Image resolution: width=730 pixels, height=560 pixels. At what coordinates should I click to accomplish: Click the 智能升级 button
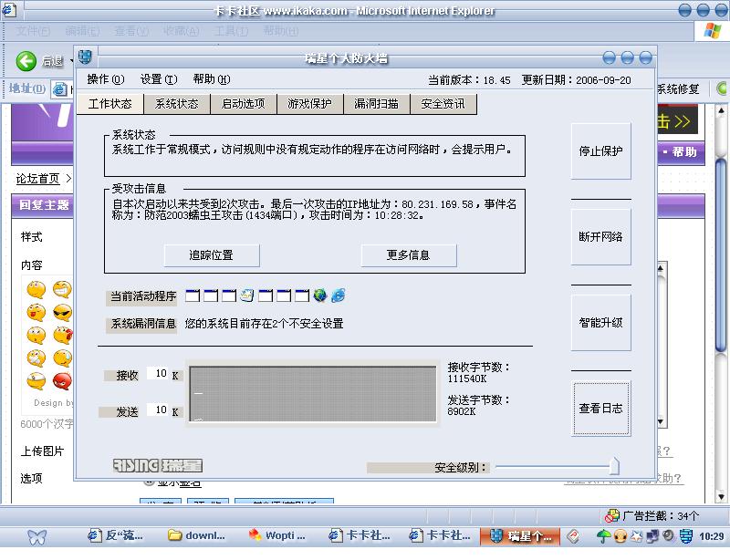click(x=601, y=323)
